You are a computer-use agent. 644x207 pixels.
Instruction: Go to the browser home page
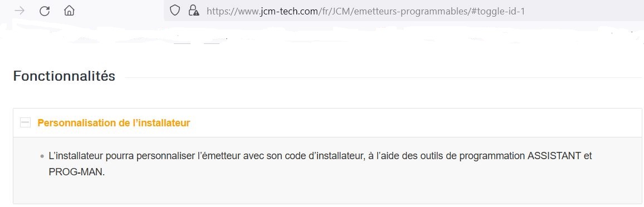pyautogui.click(x=70, y=11)
